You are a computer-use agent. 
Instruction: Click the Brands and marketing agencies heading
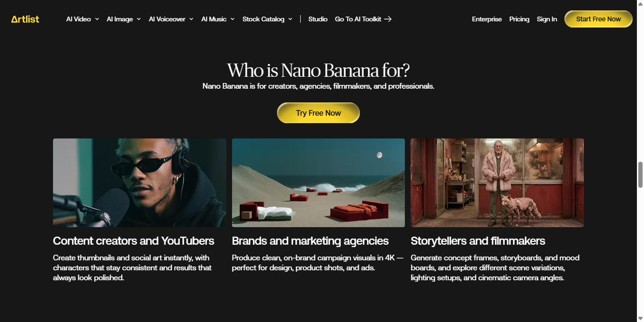(x=310, y=241)
